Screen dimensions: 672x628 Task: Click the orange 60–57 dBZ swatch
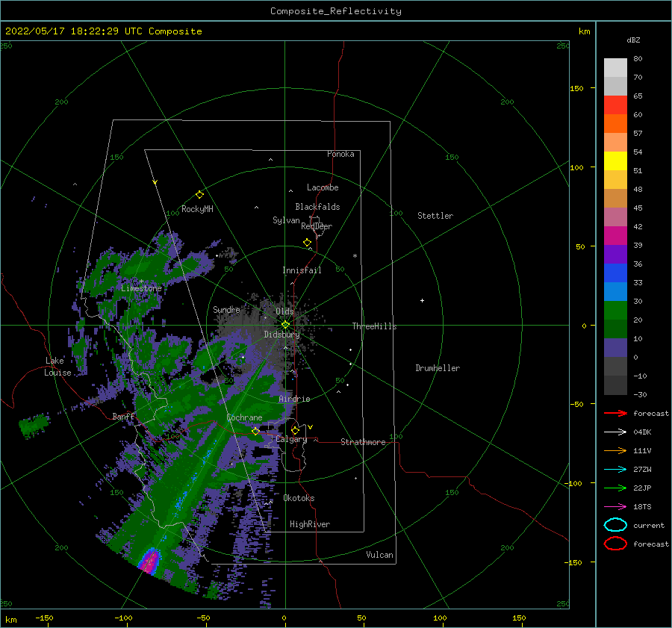(x=615, y=124)
